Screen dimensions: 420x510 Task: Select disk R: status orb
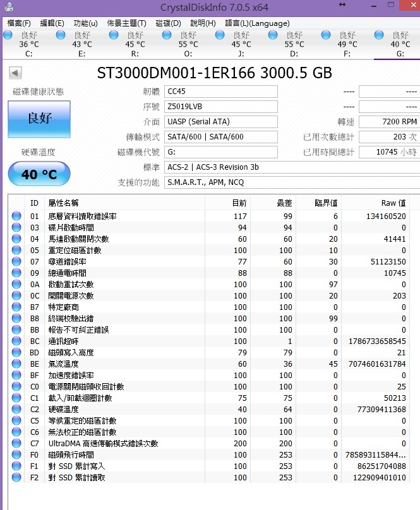[x=114, y=35]
